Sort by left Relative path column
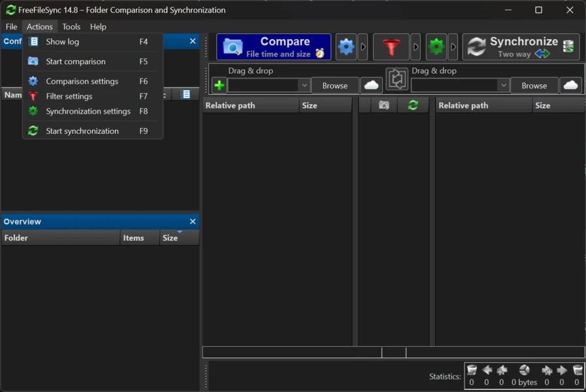 [251, 105]
